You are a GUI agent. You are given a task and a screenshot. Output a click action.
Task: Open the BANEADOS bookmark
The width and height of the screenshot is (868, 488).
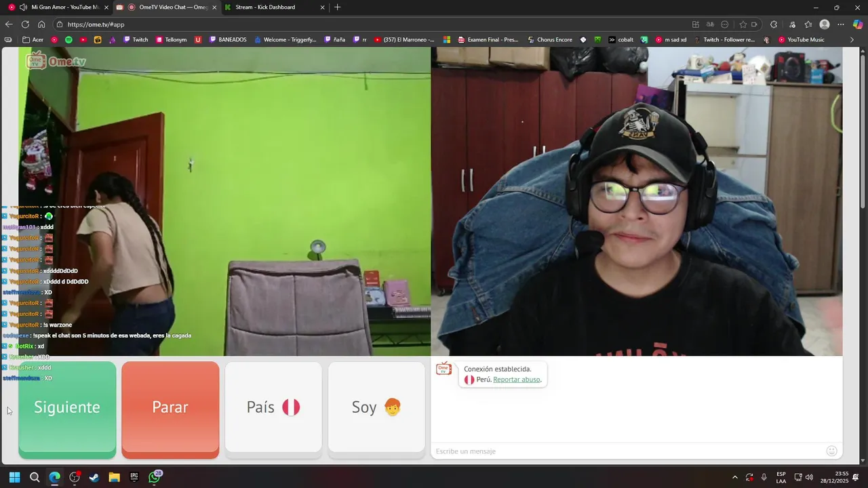click(228, 40)
